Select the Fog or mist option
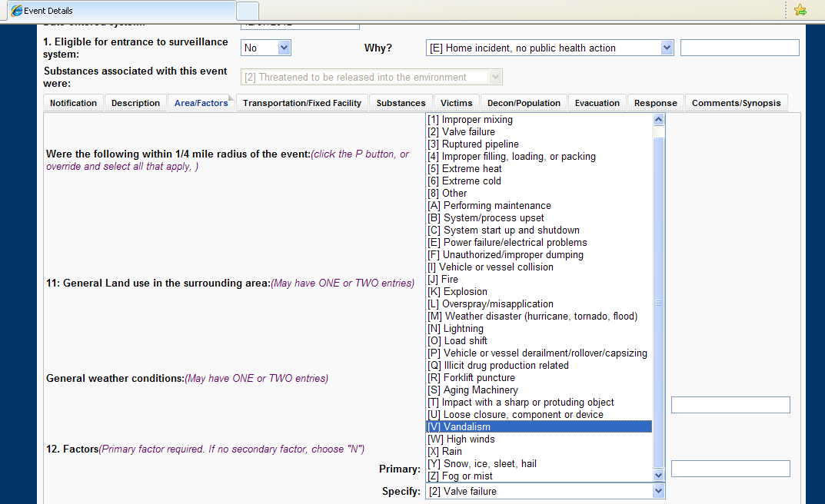The width and height of the screenshot is (825, 504). tap(538, 476)
